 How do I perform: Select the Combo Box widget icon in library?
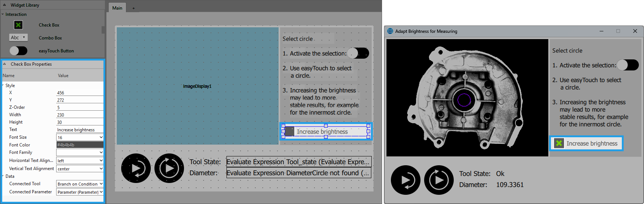18,37
